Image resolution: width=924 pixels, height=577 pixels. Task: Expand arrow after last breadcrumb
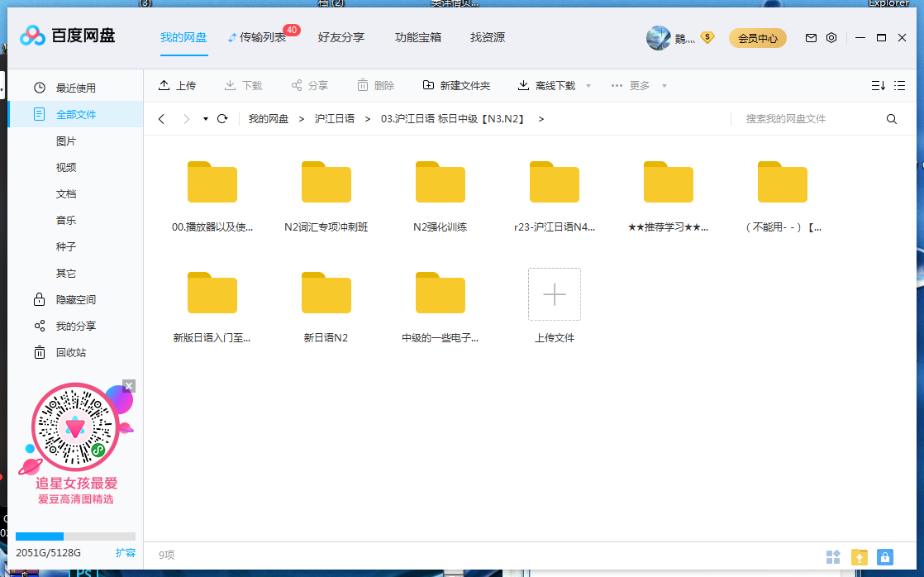[541, 119]
